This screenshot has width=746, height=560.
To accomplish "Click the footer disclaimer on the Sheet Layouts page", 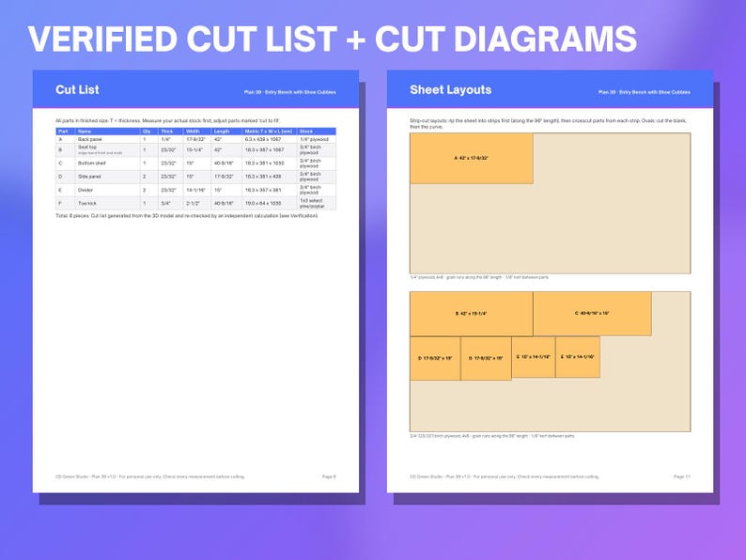I will 505,476.
